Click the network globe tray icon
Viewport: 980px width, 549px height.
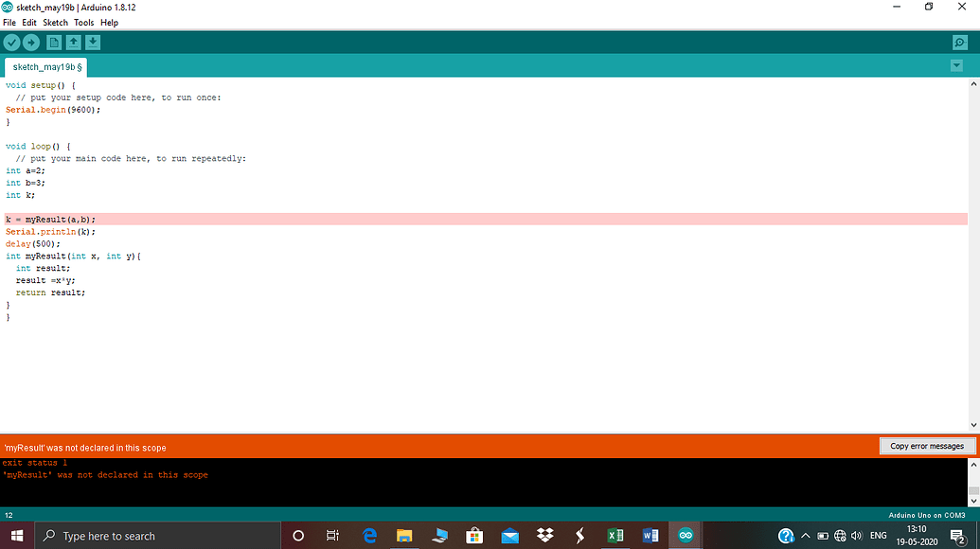pos(840,536)
